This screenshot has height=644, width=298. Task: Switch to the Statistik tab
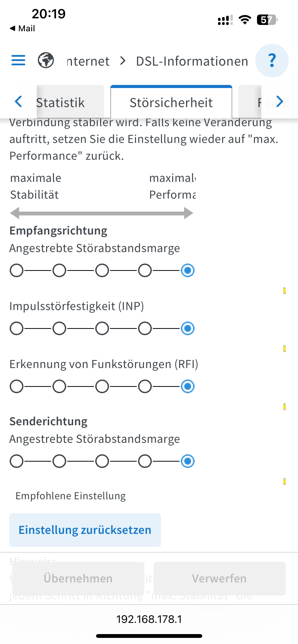click(x=60, y=103)
